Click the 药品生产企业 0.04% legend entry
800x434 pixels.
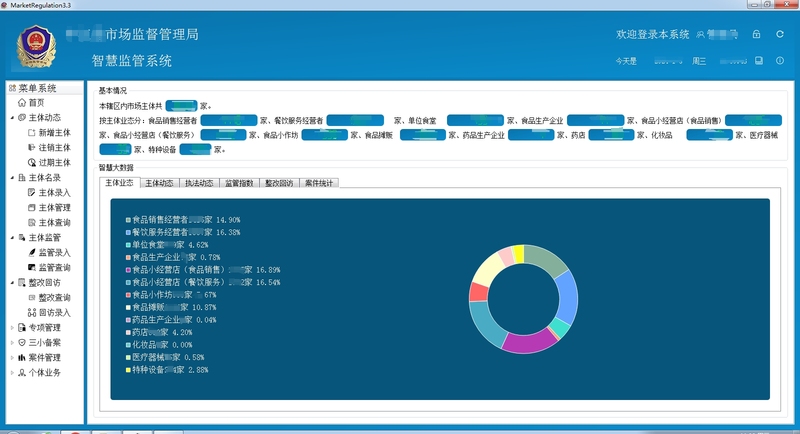point(171,320)
